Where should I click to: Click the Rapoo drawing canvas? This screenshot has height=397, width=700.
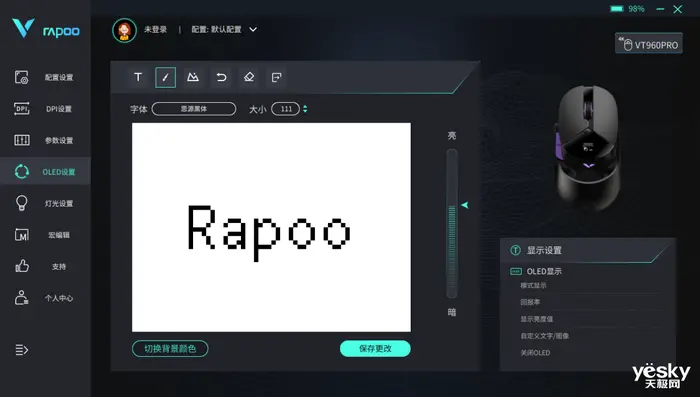coord(271,227)
